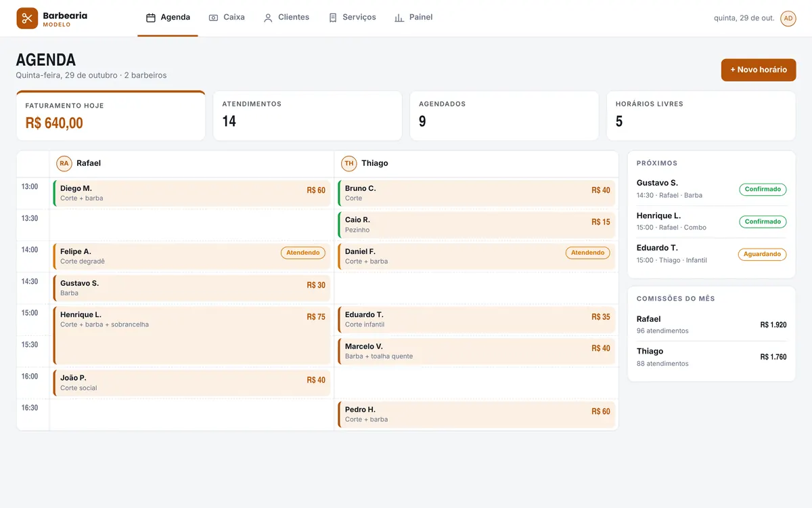Open Diego M. appointment at 13:00
Viewport: 812px width, 508px height.
tap(191, 193)
